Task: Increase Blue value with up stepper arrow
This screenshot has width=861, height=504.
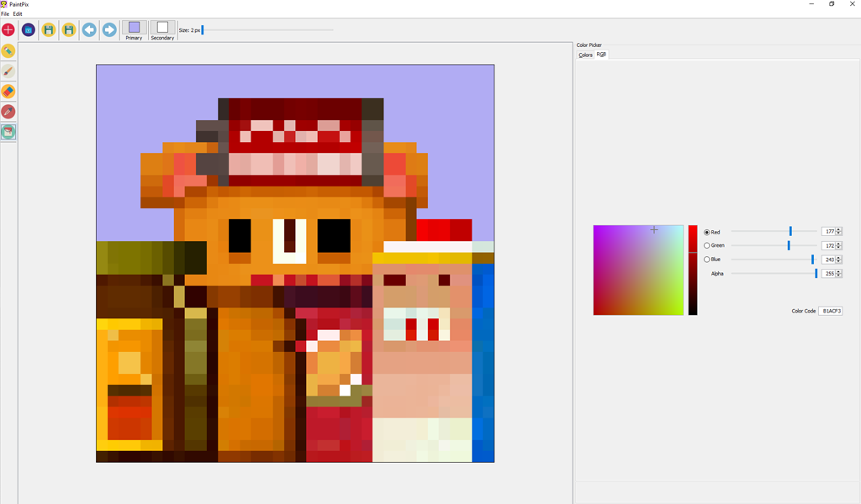Action: coord(838,258)
